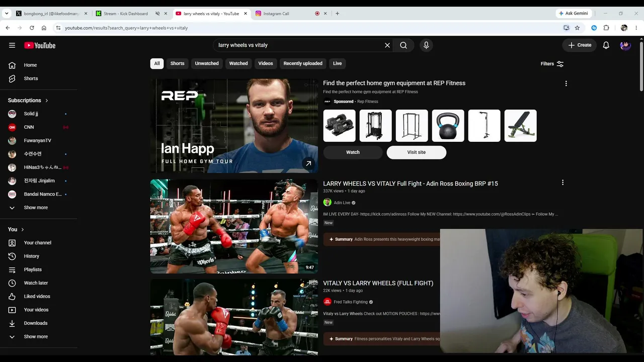The height and width of the screenshot is (362, 644).
Task: Select the dumbbell product in the ad
Action: (340, 126)
